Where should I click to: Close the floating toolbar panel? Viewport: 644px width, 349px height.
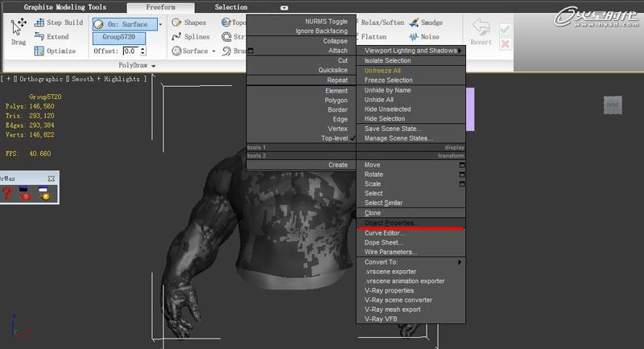(x=51, y=179)
